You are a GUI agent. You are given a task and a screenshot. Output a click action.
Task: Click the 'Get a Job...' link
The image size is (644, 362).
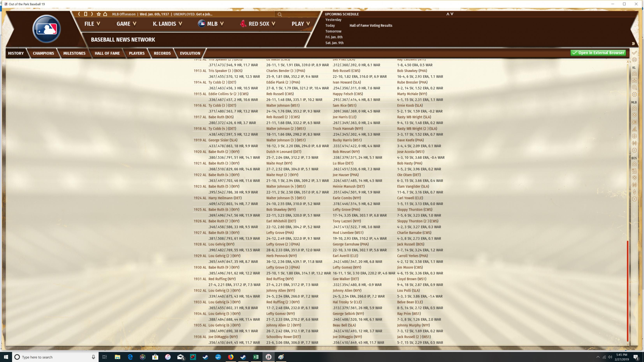(x=204, y=14)
